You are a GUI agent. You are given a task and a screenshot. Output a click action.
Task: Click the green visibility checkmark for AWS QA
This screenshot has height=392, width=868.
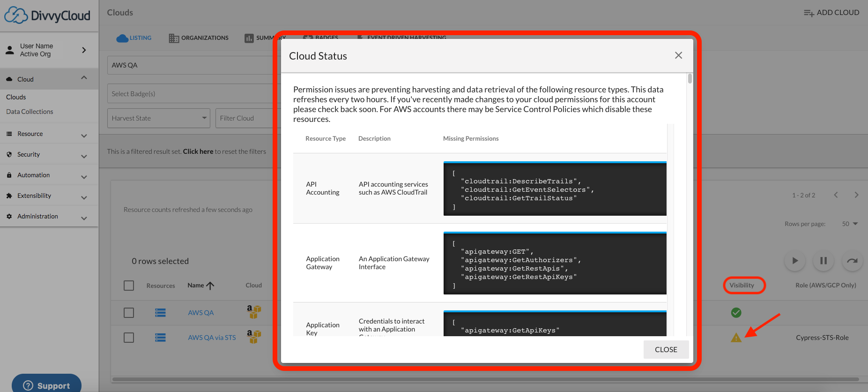736,313
